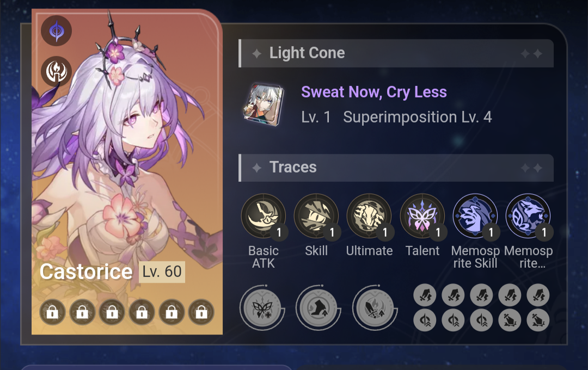Click the Remembrance path icon on portrait
The width and height of the screenshot is (588, 370).
(x=56, y=71)
